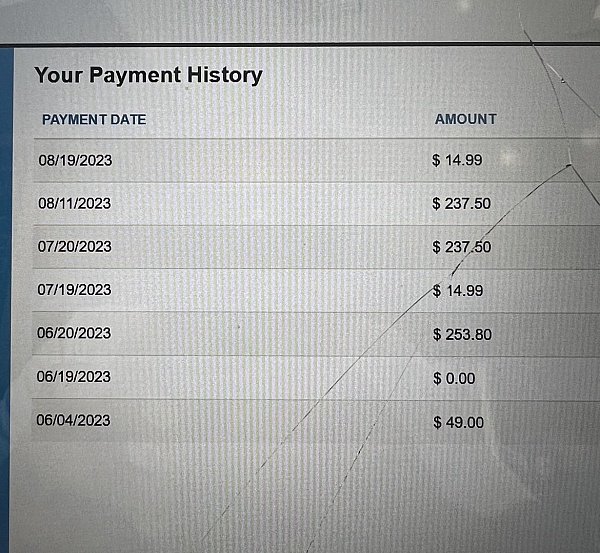
Task: Select the 08/11/2023 payment date
Action: click(75, 203)
